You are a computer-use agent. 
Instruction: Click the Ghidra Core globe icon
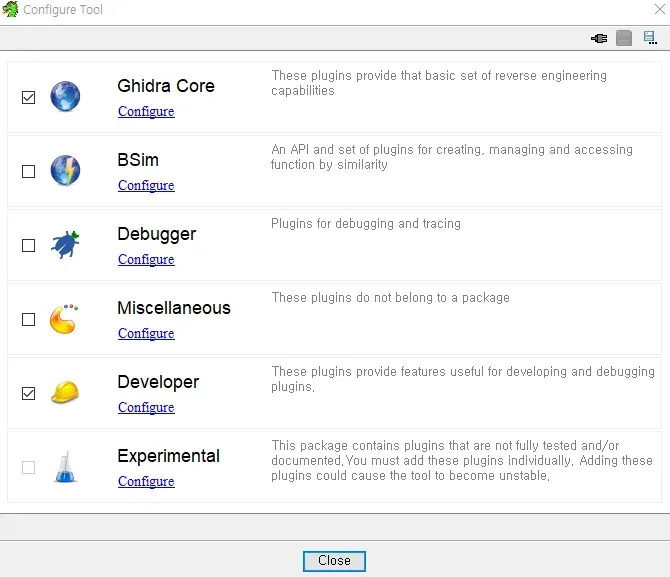[x=65, y=96]
